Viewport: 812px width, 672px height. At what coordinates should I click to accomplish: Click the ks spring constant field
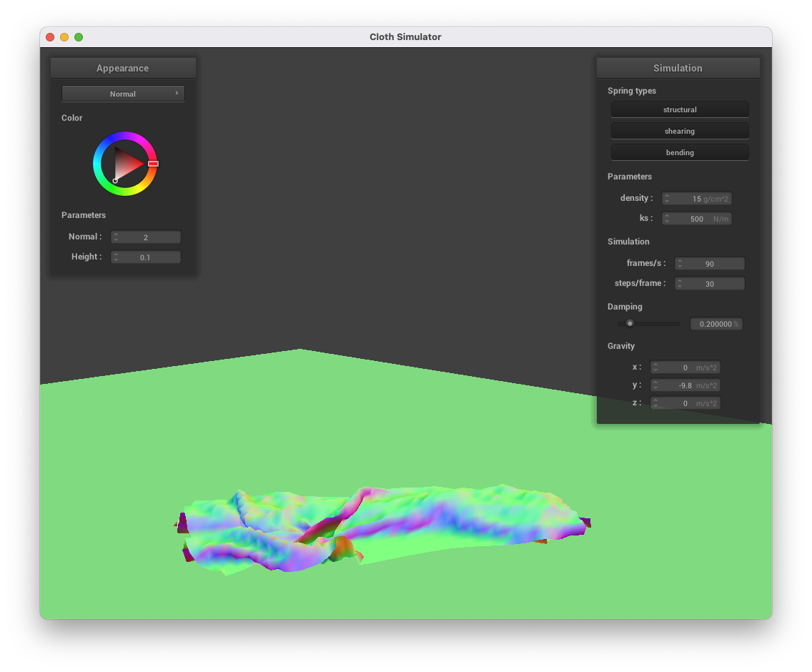696,219
